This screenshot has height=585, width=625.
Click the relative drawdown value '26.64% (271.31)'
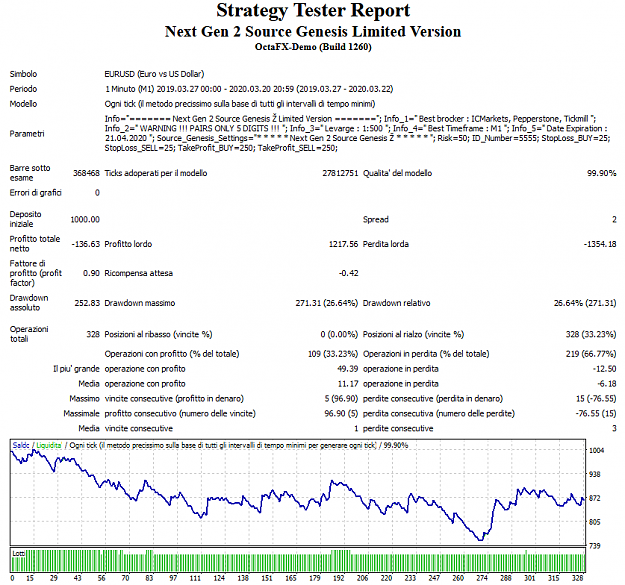[585, 303]
